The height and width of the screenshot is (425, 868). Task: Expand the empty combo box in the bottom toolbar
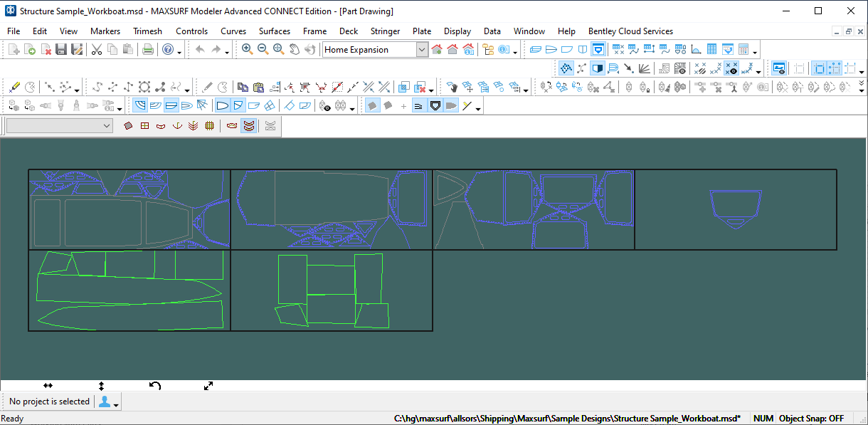107,126
